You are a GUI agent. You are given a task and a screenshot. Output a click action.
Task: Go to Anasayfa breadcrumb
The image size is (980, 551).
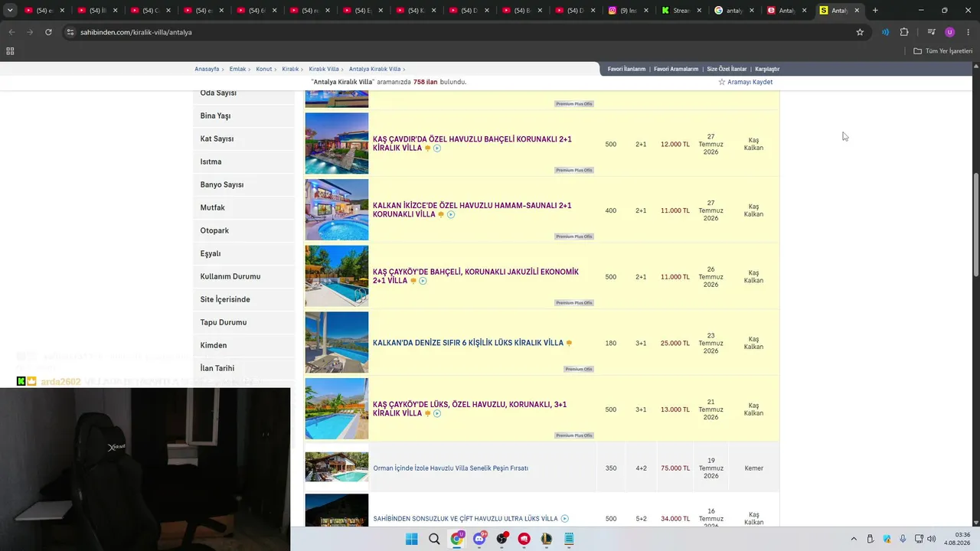pyautogui.click(x=207, y=69)
